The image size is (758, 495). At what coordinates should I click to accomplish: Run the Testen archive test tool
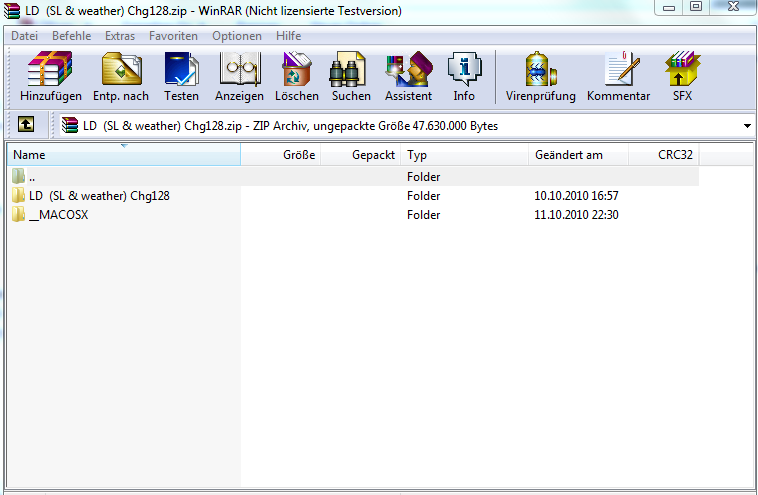pyautogui.click(x=181, y=77)
